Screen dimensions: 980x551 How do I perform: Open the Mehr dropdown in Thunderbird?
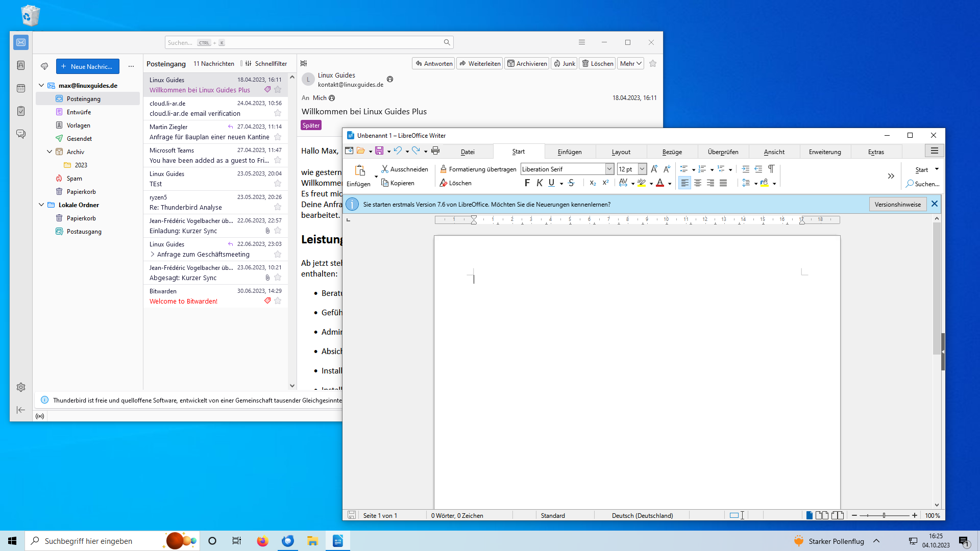pyautogui.click(x=630, y=64)
